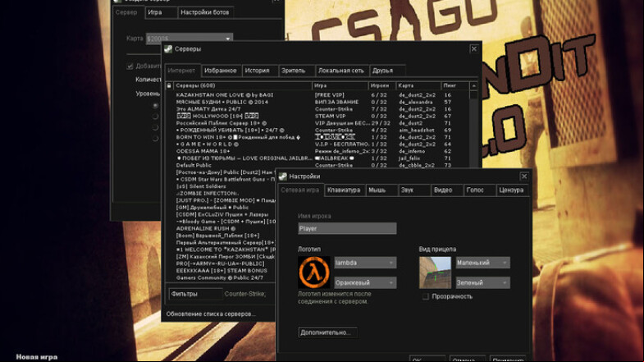
Task: Switch to Локальная сеть tab
Action: [341, 71]
